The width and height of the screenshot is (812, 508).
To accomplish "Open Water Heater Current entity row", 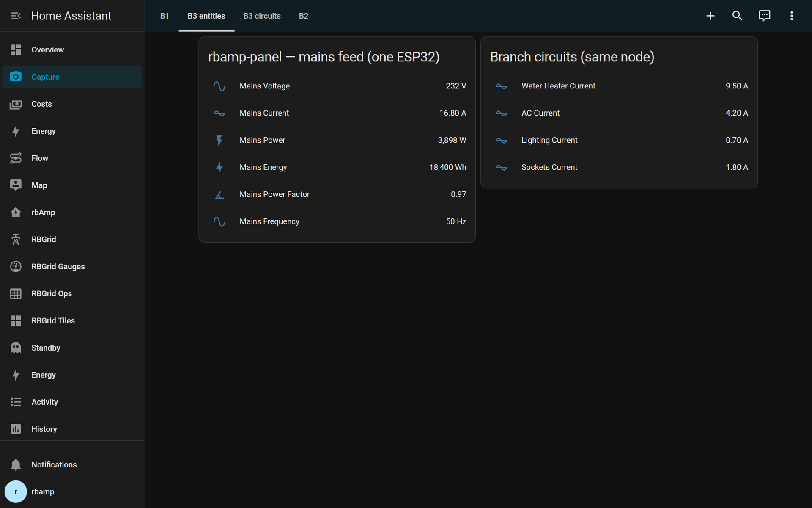I will click(x=619, y=86).
